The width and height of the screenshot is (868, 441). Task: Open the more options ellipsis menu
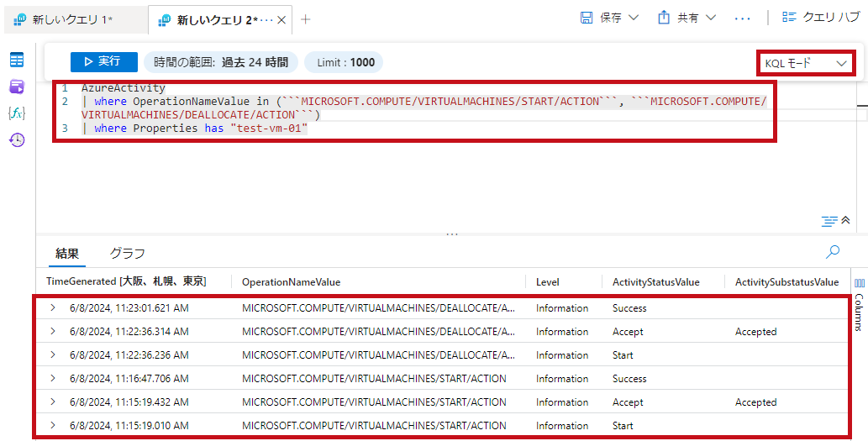[x=742, y=18]
